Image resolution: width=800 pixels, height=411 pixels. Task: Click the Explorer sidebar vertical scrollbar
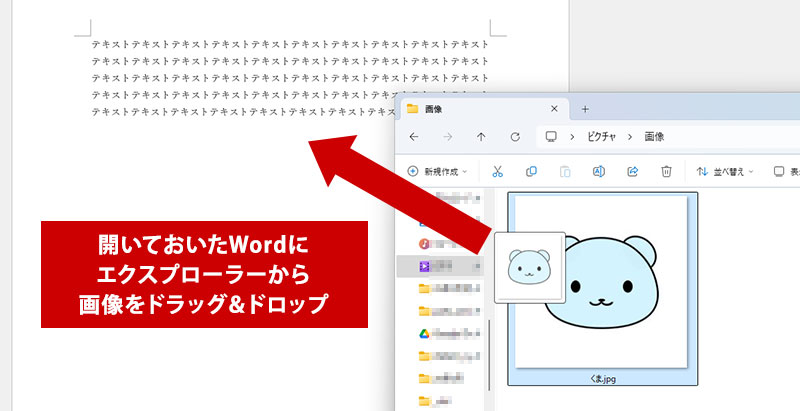click(490, 355)
